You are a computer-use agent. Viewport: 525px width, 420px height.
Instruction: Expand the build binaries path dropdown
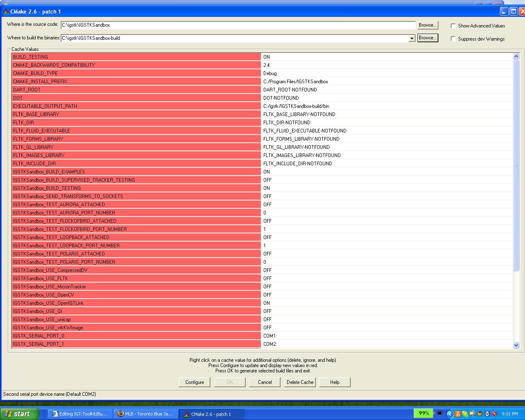click(x=412, y=38)
